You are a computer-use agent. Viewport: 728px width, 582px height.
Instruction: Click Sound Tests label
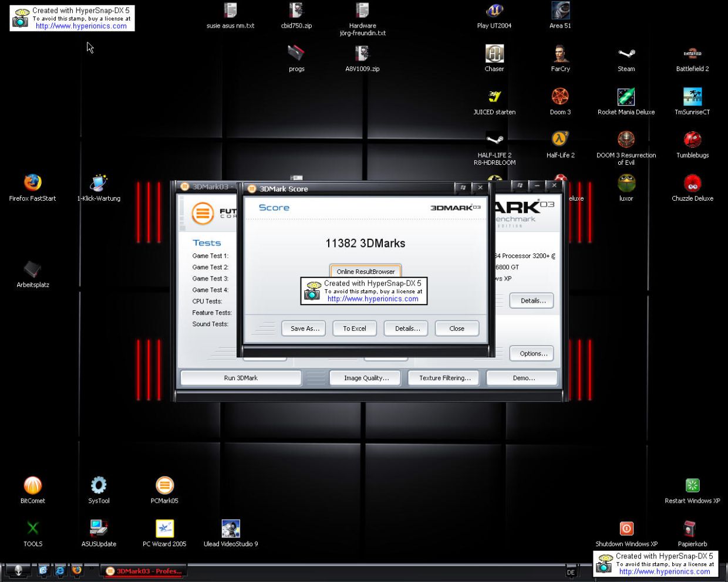pyautogui.click(x=210, y=324)
